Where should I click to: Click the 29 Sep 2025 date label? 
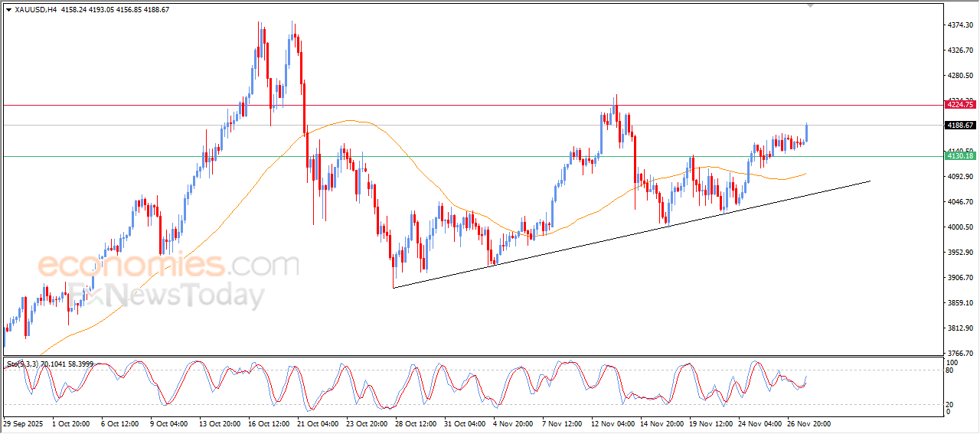coord(22,423)
